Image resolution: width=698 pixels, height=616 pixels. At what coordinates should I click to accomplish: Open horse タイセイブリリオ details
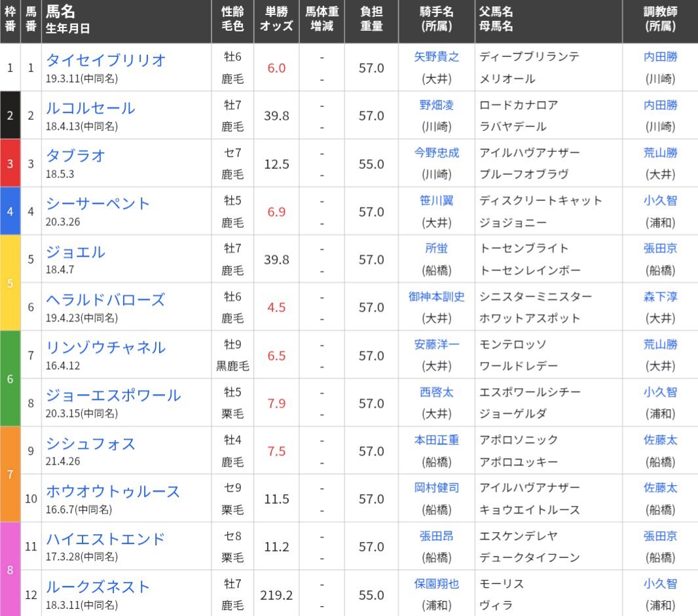pos(105,60)
